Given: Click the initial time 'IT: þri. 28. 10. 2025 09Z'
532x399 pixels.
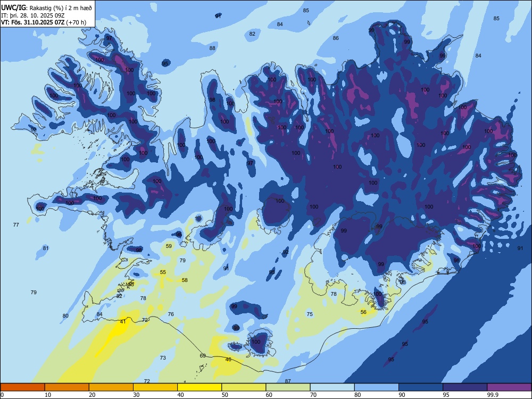Looking at the screenshot, I should tap(33, 15).
